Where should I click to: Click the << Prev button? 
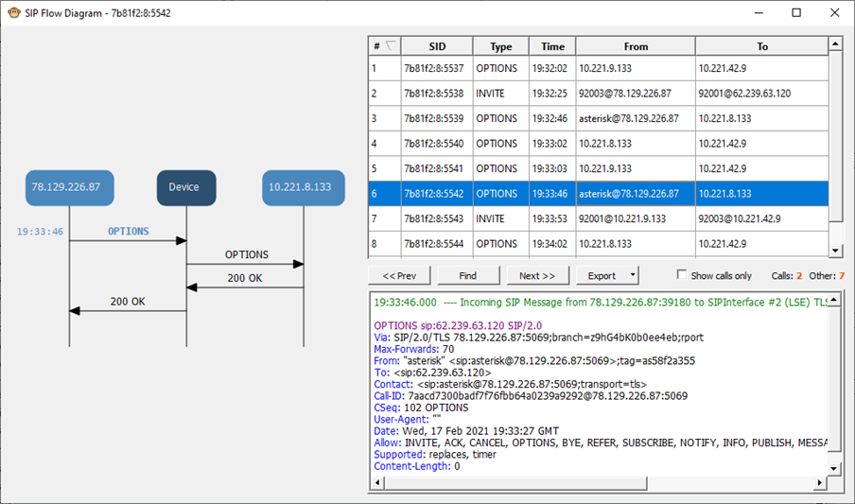[x=399, y=275]
